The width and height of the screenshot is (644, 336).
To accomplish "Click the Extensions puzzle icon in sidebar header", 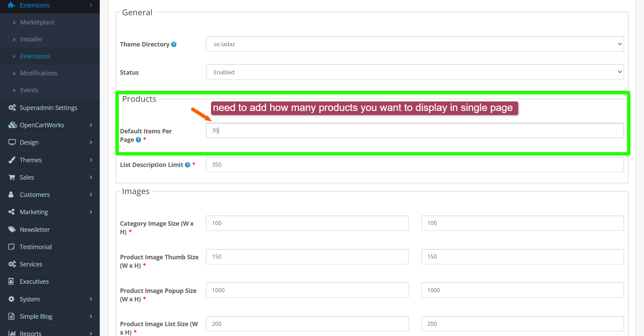I will tap(12, 5).
